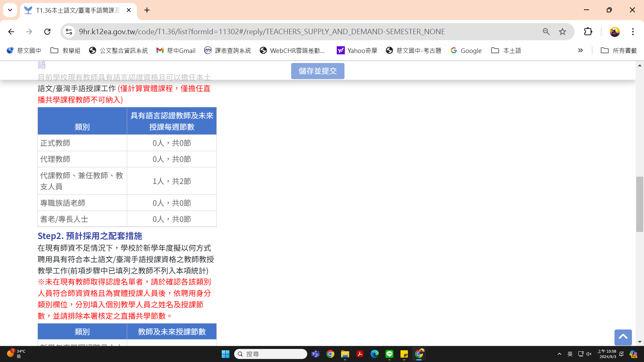Open the WebCHR雲端差勤 bookmark
Image resolution: width=644 pixels, height=362 pixels.
[292, 50]
